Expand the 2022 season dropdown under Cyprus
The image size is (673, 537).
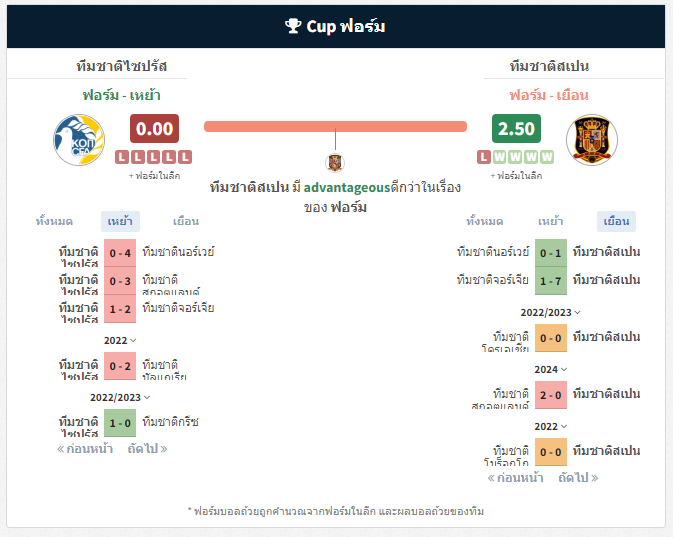(120, 340)
